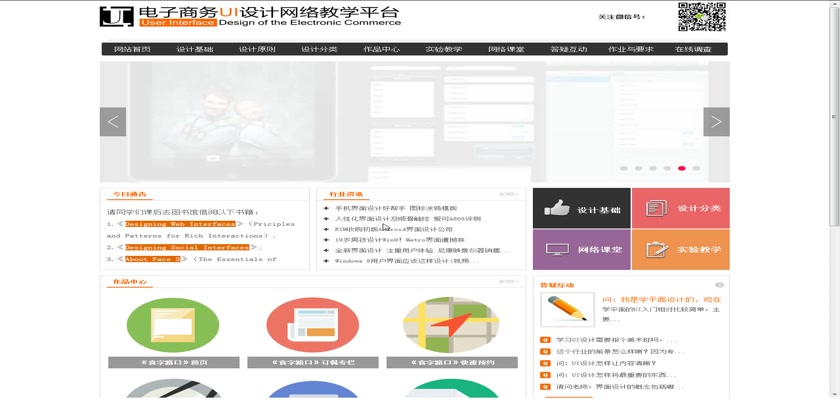Viewport: 840px width, 400px height.
Task: Select the second carousel dot
Action: pyautogui.click(x=639, y=168)
